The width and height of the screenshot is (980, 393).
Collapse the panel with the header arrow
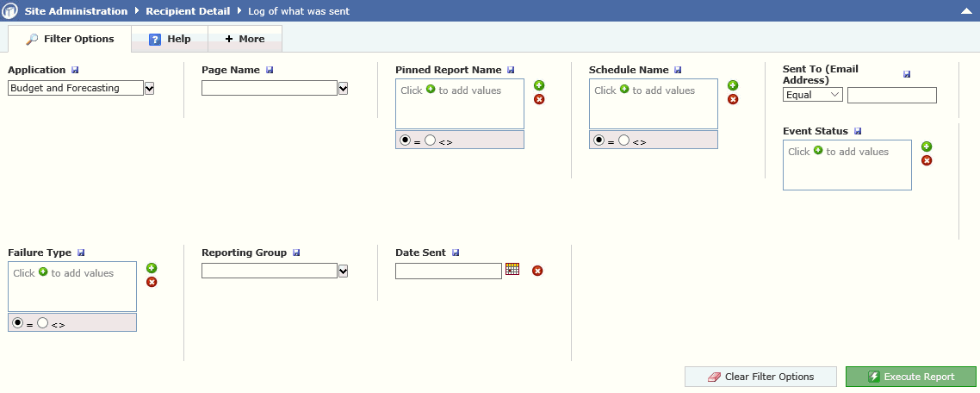966,11
